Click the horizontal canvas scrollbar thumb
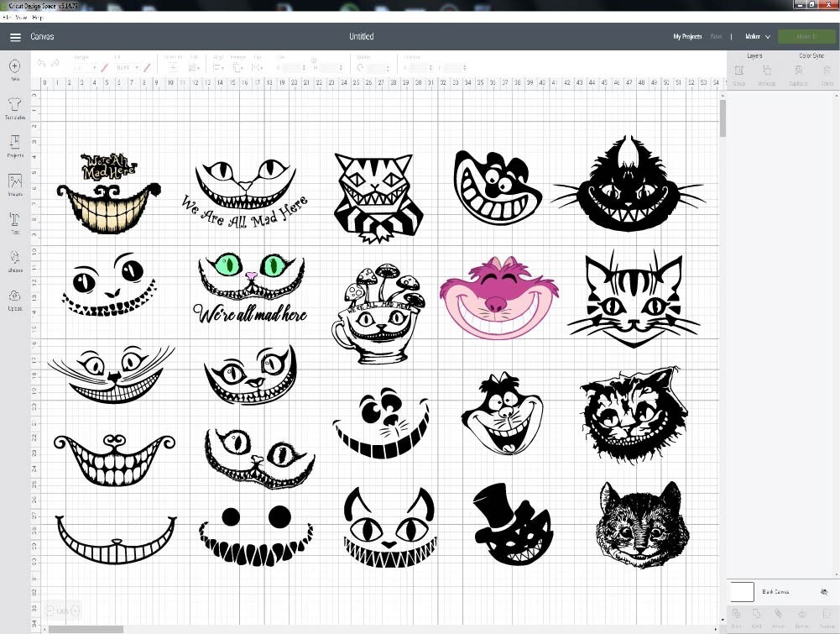The width and height of the screenshot is (840, 634). (86, 629)
